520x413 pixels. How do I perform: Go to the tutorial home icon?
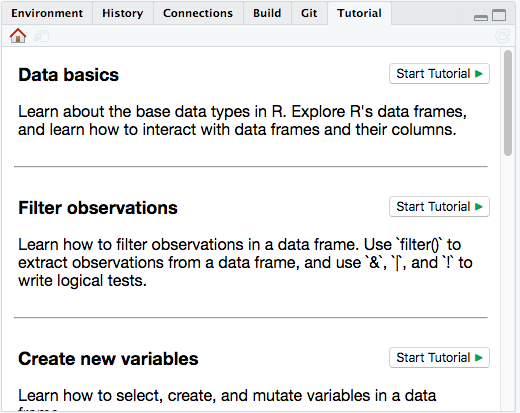pos(18,36)
